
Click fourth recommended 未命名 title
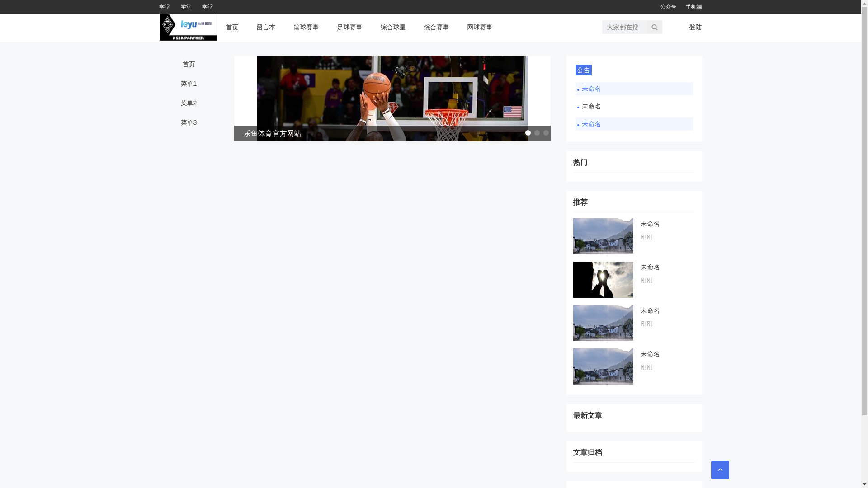click(650, 354)
